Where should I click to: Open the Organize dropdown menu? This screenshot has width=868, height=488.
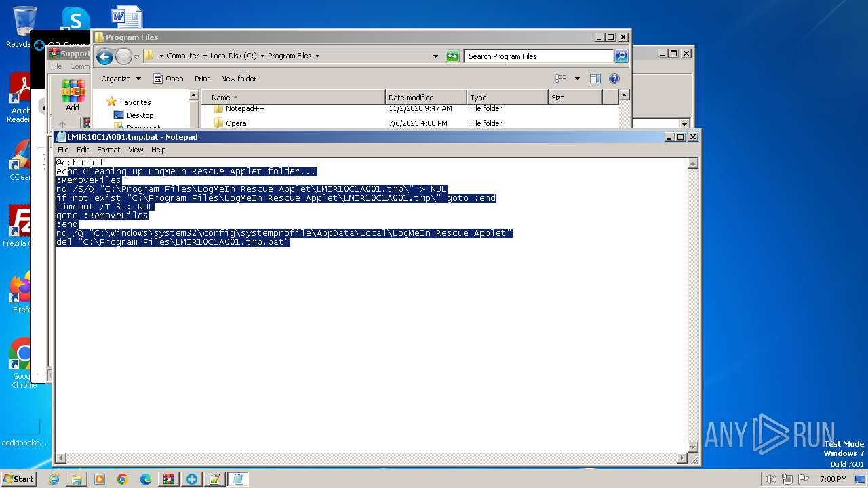tap(121, 79)
